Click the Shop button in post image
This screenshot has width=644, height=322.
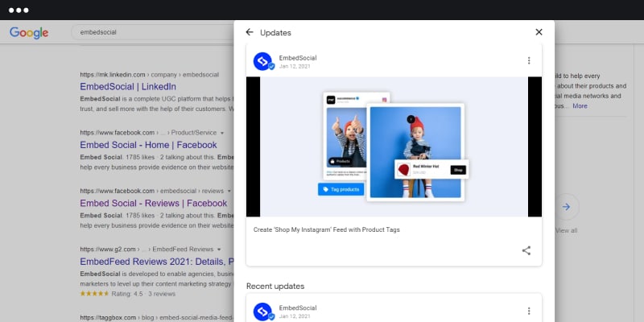click(458, 170)
